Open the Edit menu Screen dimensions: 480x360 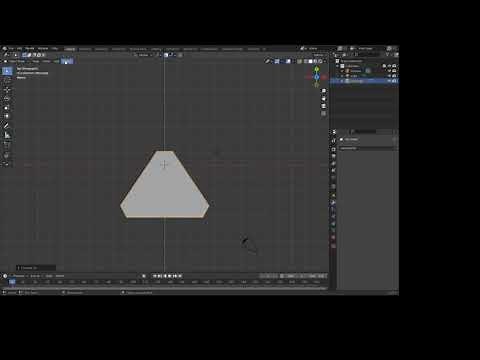coord(20,49)
